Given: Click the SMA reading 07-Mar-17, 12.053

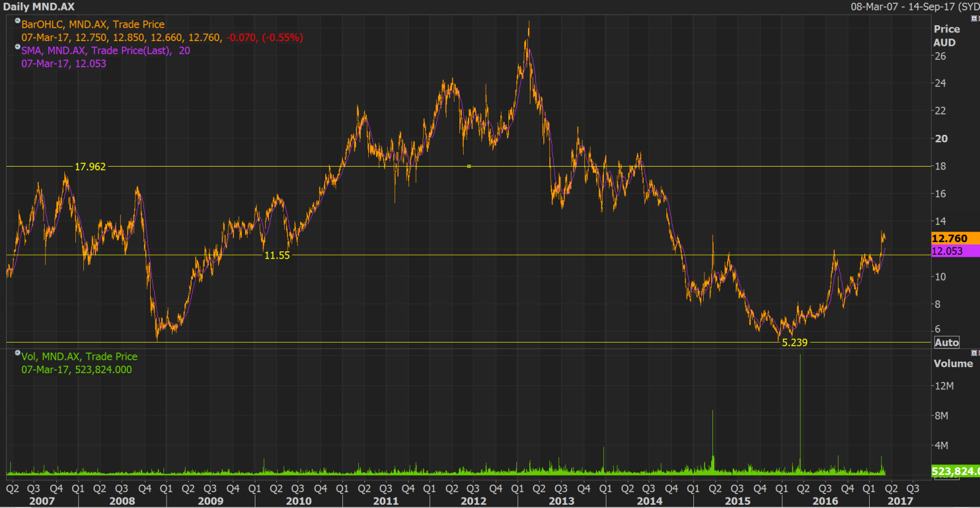Looking at the screenshot, I should coord(64,64).
